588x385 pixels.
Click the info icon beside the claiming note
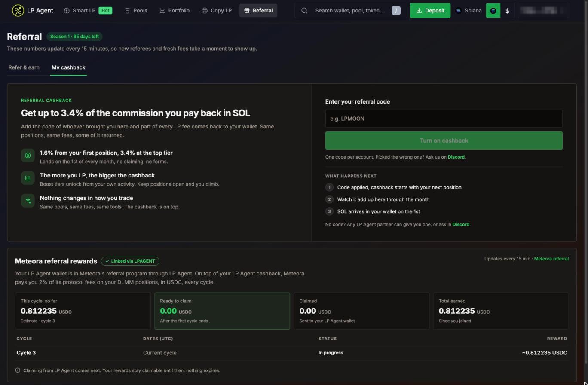(18, 370)
